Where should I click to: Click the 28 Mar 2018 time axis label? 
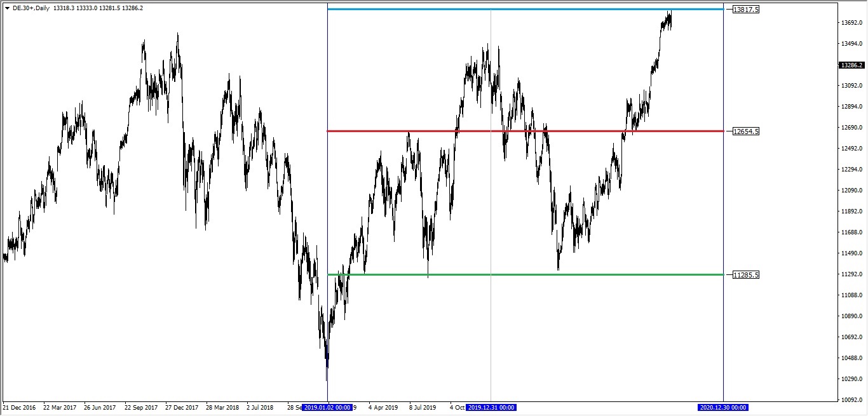(x=222, y=408)
